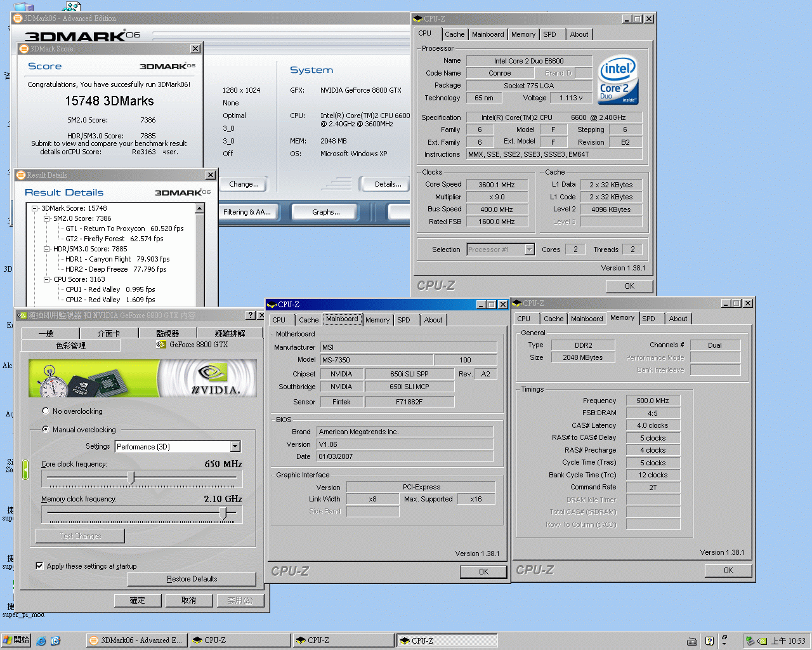Select the No overclocking radio button
Image resolution: width=812 pixels, height=650 pixels.
(x=46, y=411)
